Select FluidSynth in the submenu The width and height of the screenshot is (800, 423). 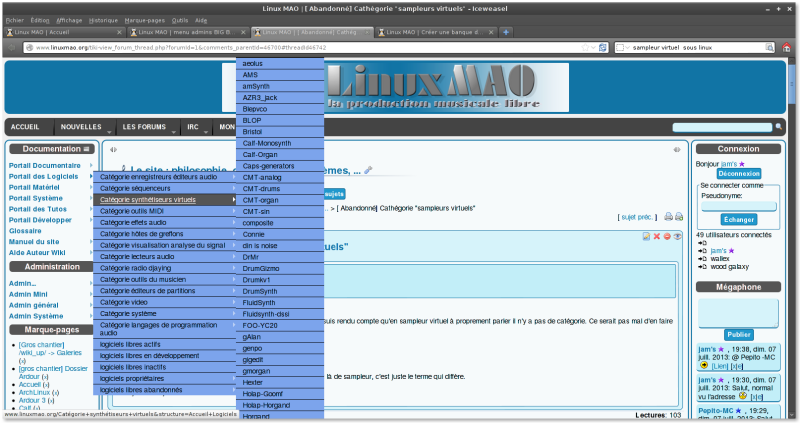click(x=280, y=303)
